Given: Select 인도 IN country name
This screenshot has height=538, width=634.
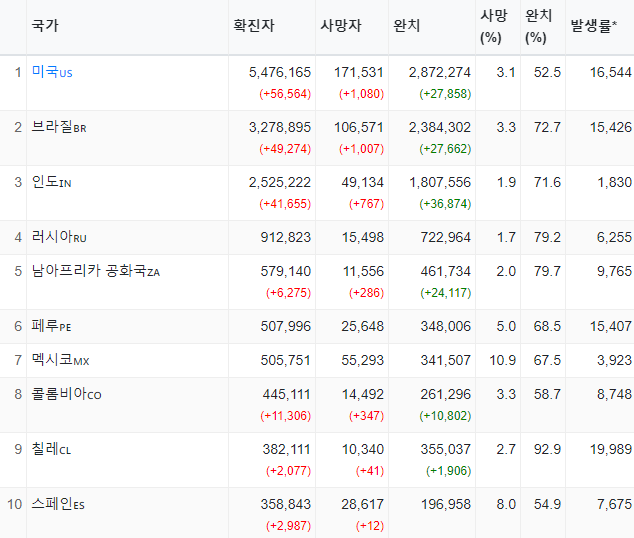Looking at the screenshot, I should coord(51,182).
